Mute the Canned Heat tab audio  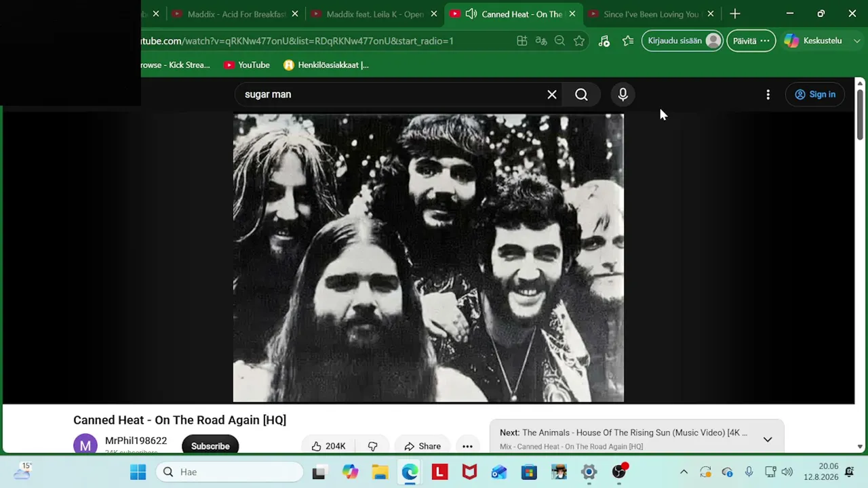click(471, 14)
